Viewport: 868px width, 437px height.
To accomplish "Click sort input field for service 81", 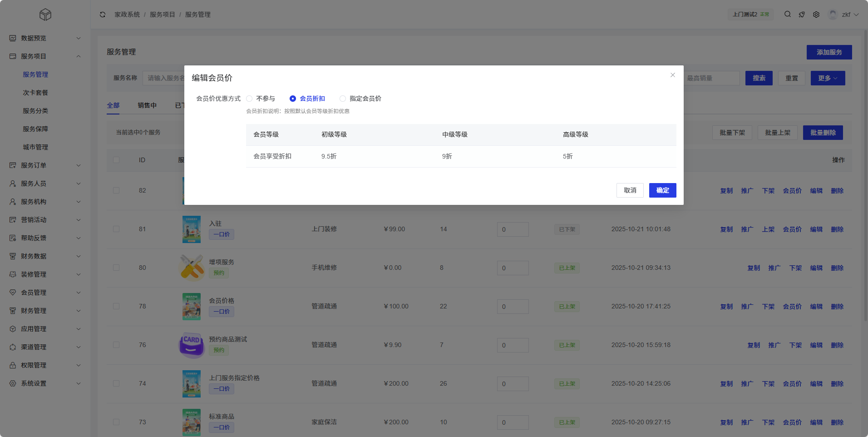I will pyautogui.click(x=513, y=229).
